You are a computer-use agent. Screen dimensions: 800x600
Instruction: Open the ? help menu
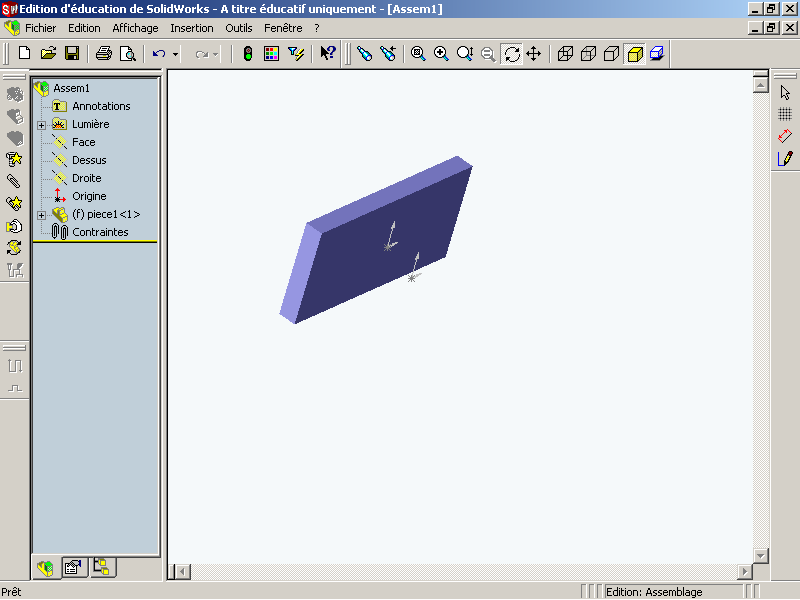(317, 28)
